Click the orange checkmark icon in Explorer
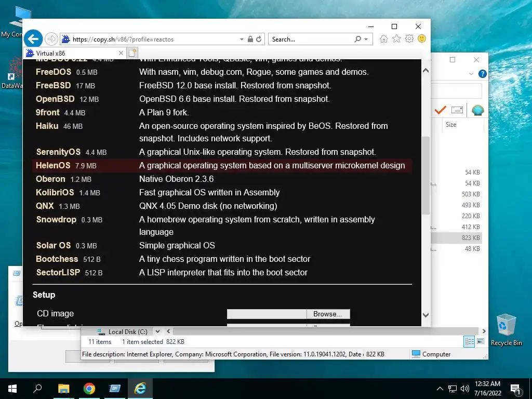The height and width of the screenshot is (399, 532). pyautogui.click(x=440, y=110)
